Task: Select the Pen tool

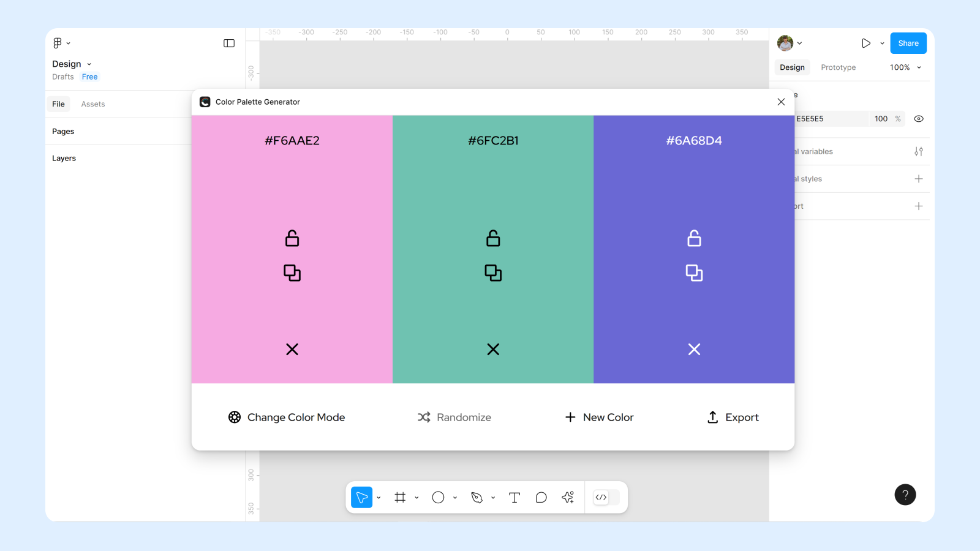Action: (x=477, y=497)
